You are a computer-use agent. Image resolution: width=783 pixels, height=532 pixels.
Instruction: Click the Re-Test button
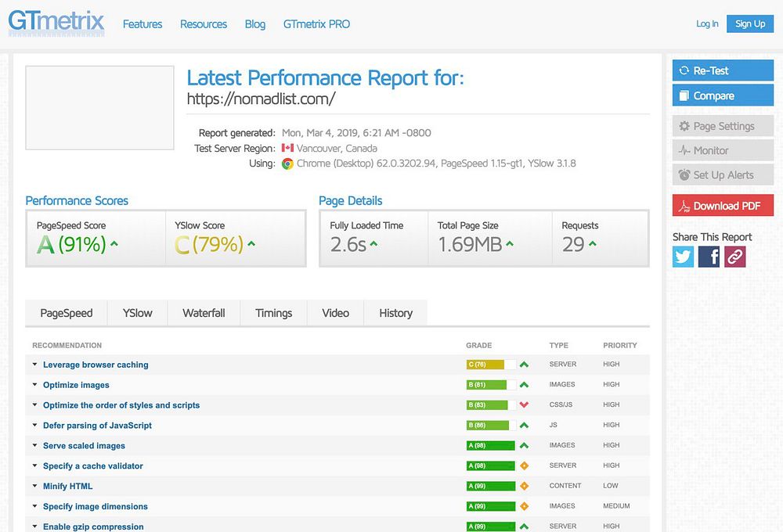pyautogui.click(x=723, y=70)
